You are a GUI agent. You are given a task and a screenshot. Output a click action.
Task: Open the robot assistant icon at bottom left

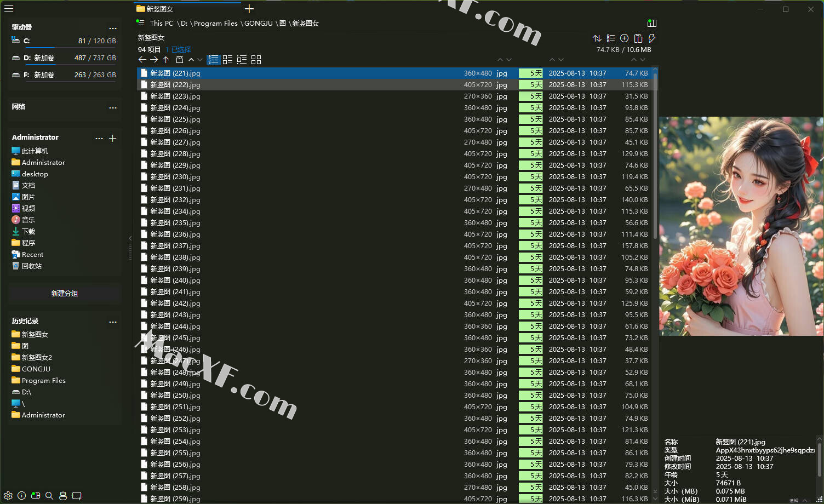63,495
